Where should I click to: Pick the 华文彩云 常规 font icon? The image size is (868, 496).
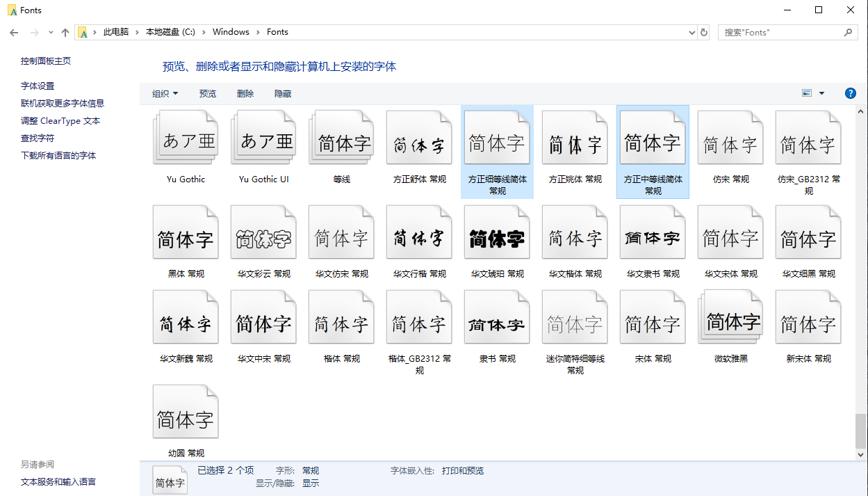(263, 232)
